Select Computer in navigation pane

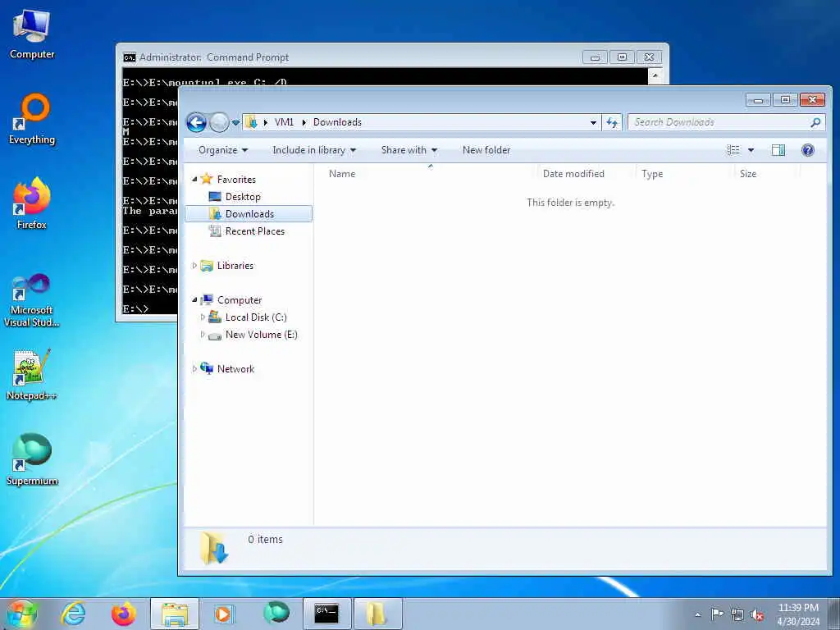(x=240, y=300)
